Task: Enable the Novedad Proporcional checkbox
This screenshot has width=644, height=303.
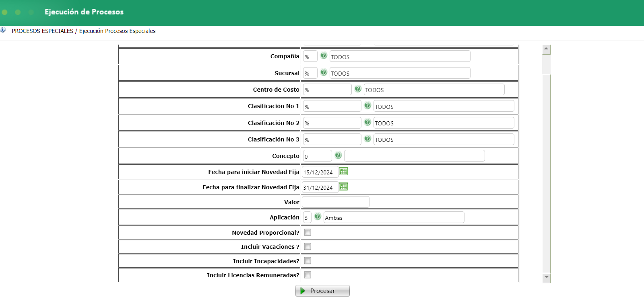Action: click(x=308, y=232)
